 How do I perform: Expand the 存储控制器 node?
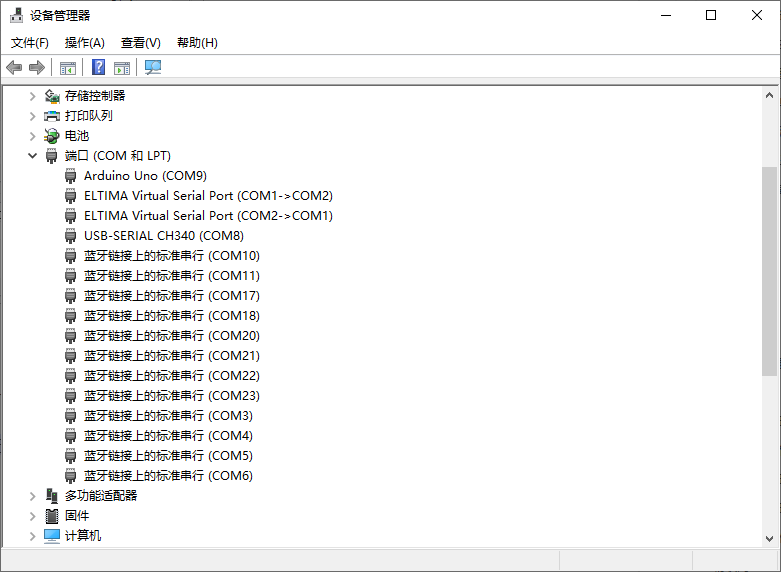pos(32,96)
